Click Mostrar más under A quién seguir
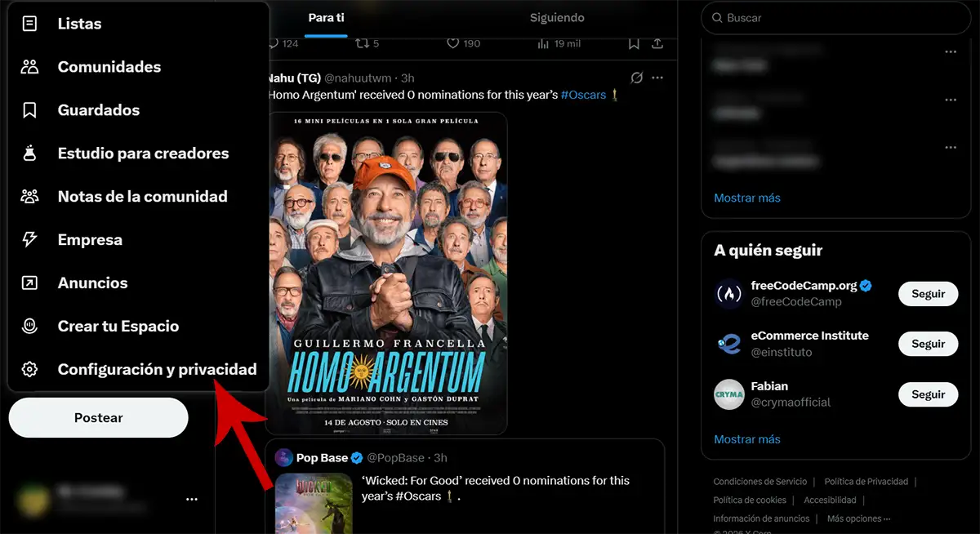The height and width of the screenshot is (534, 980). [746, 439]
